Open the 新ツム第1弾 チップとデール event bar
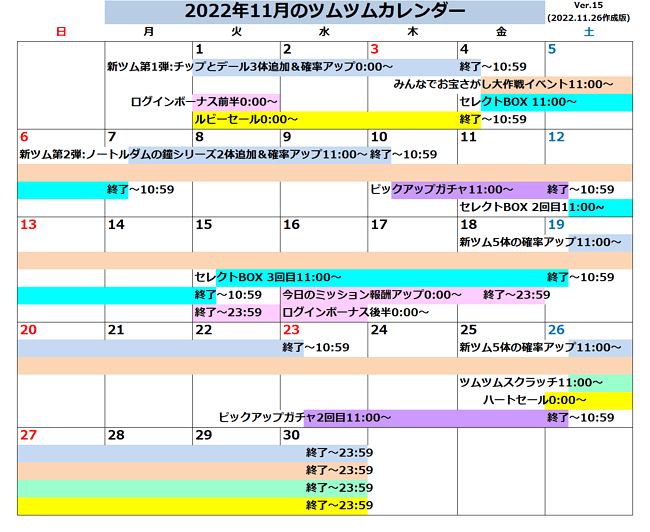The image size is (650, 532). tap(250, 67)
